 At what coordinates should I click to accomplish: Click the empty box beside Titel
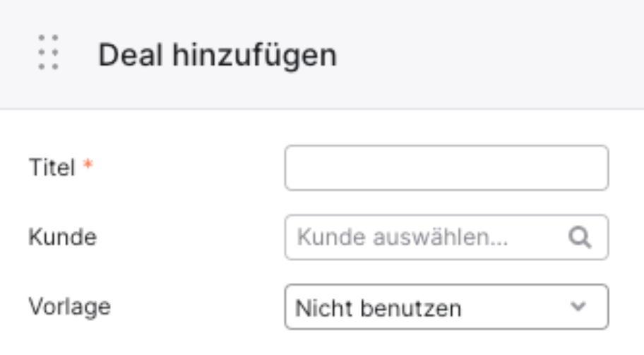click(446, 167)
